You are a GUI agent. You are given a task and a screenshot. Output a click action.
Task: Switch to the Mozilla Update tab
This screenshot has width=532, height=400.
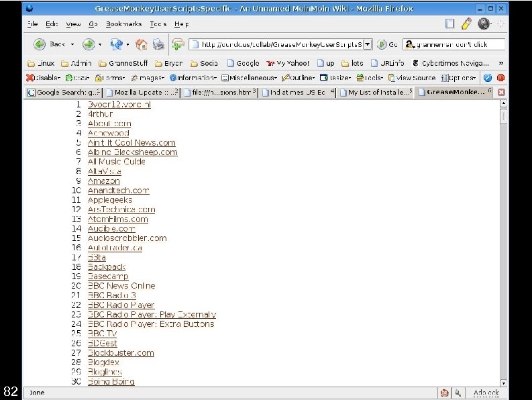[x=142, y=92]
